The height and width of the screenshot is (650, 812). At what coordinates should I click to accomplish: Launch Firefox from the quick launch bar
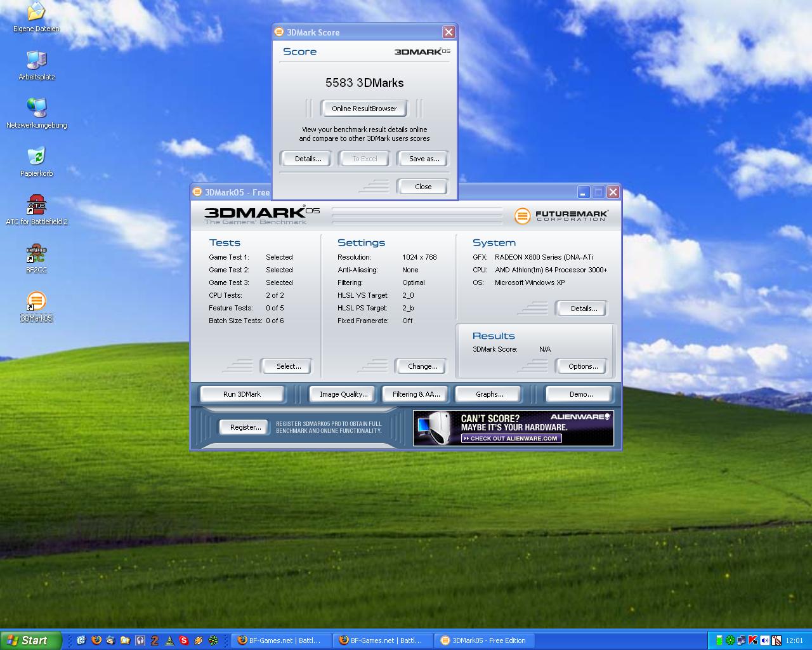[96, 640]
